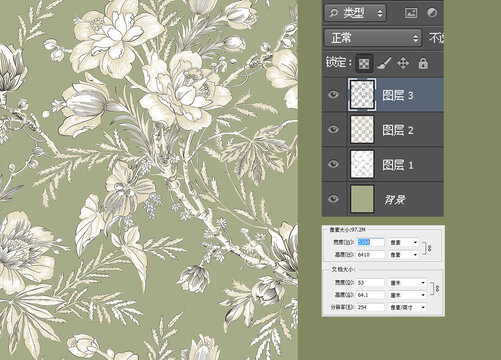Open the 正常 blend mode dropdown

pyautogui.click(x=373, y=38)
